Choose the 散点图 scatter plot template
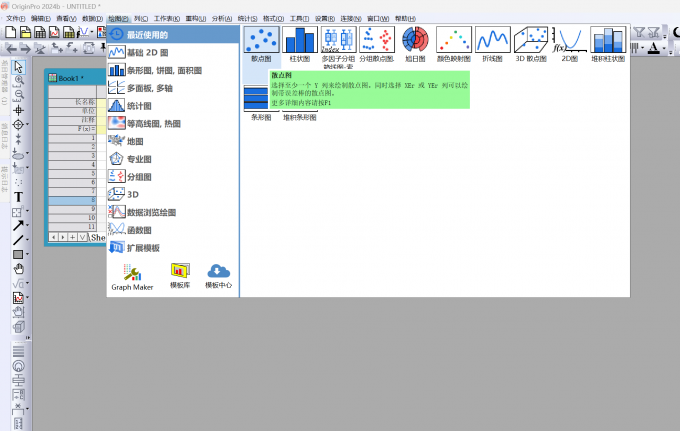This screenshot has height=431, width=680. (261, 44)
